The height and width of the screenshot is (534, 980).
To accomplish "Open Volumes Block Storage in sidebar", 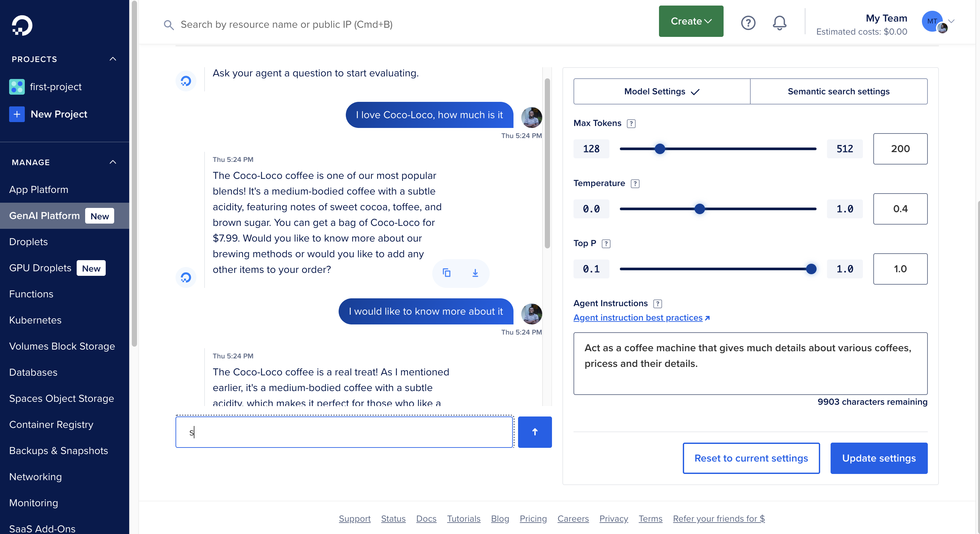I will [62, 346].
